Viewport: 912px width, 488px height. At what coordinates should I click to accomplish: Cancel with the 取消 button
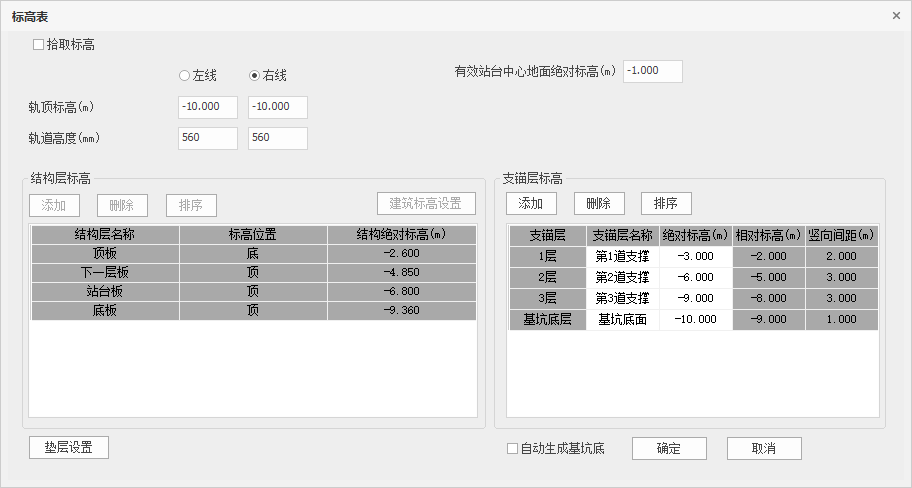[x=764, y=449]
